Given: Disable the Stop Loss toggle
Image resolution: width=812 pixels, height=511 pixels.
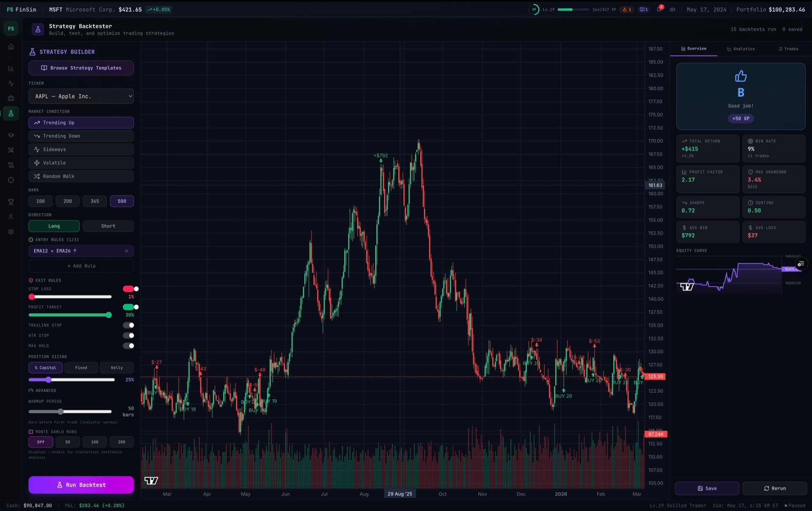Looking at the screenshot, I should [x=130, y=289].
